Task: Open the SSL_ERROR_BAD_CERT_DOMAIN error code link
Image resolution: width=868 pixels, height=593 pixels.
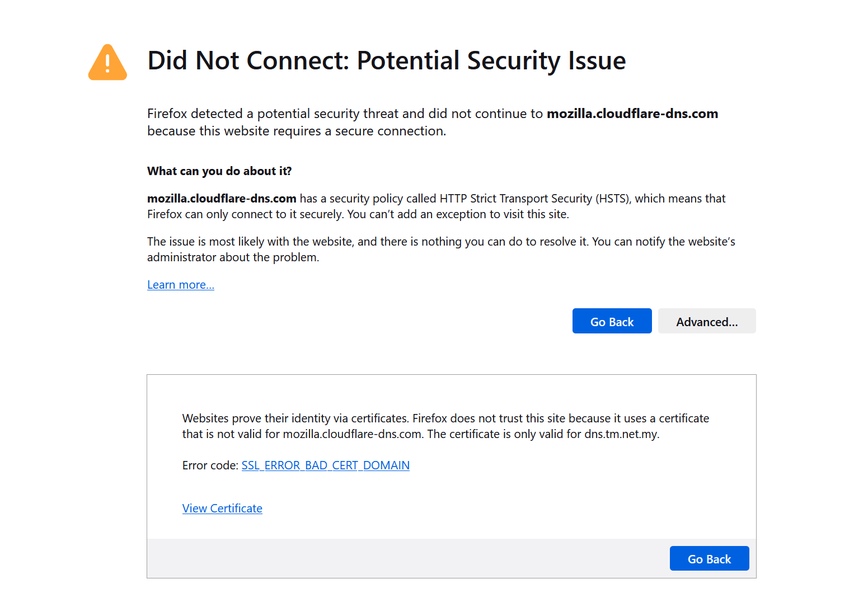Action: (x=325, y=465)
